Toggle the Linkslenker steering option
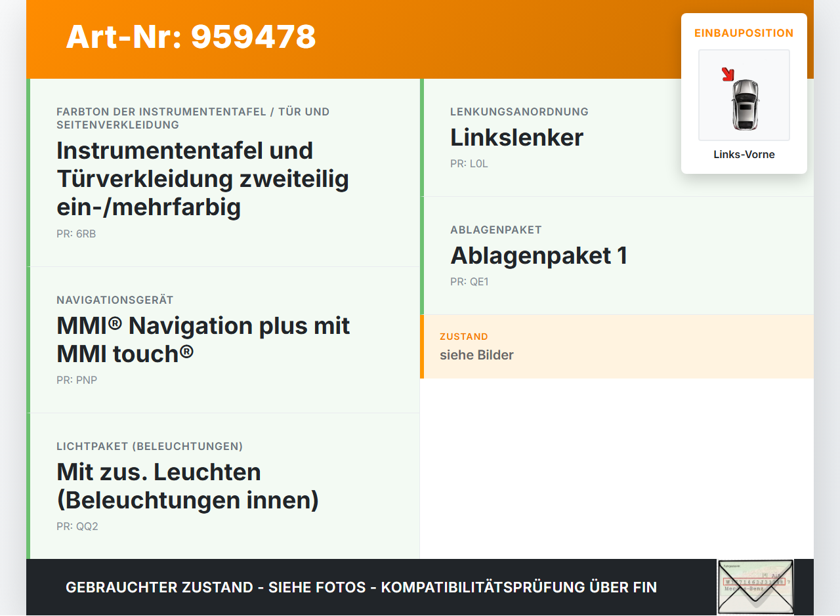Viewport: 840px width, 616px height. click(x=516, y=138)
